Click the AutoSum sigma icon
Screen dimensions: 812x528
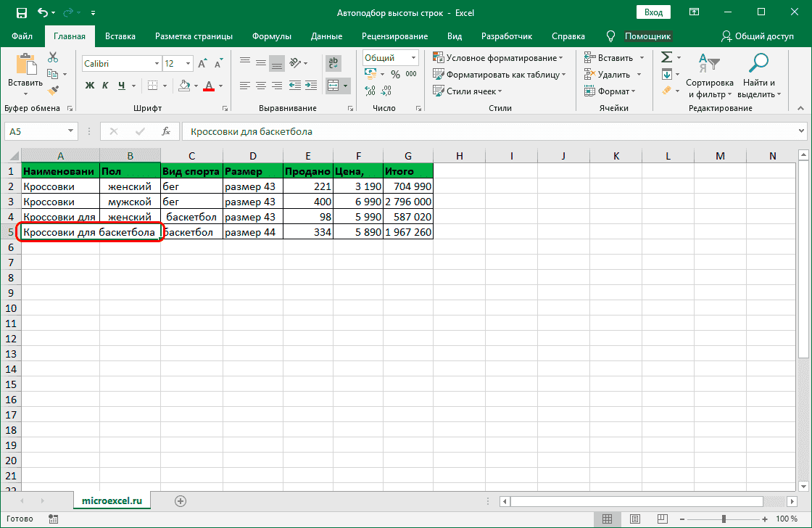click(666, 57)
